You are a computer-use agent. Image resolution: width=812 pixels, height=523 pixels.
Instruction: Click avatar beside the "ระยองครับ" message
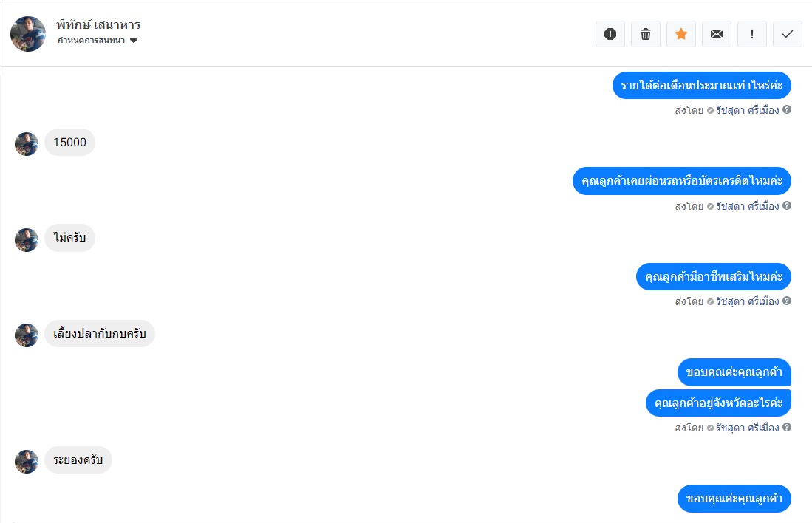click(27, 462)
